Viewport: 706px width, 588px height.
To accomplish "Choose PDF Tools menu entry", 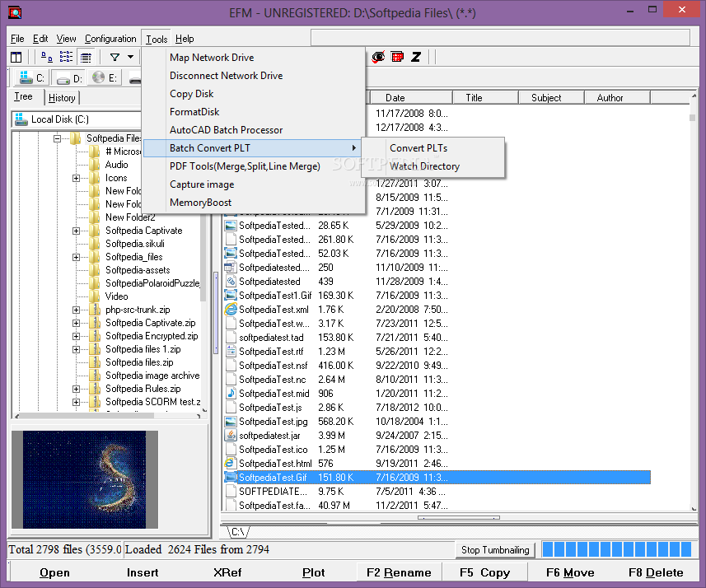I will [253, 166].
